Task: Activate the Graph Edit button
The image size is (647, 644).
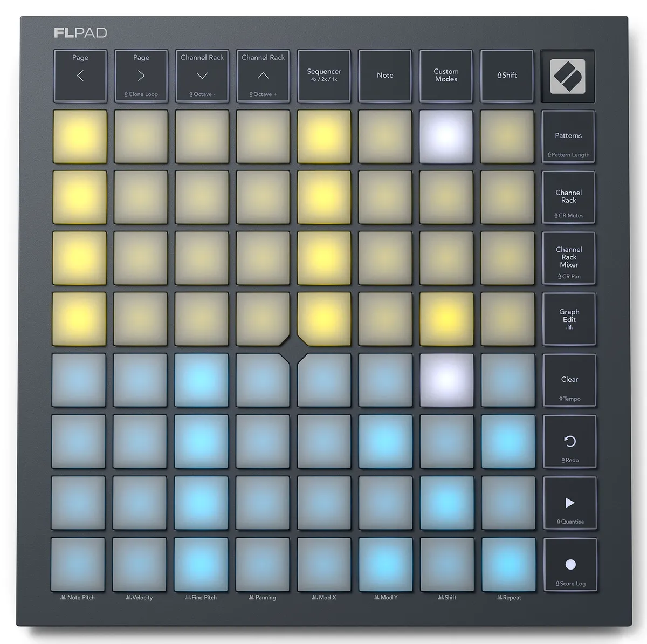Action: (569, 319)
